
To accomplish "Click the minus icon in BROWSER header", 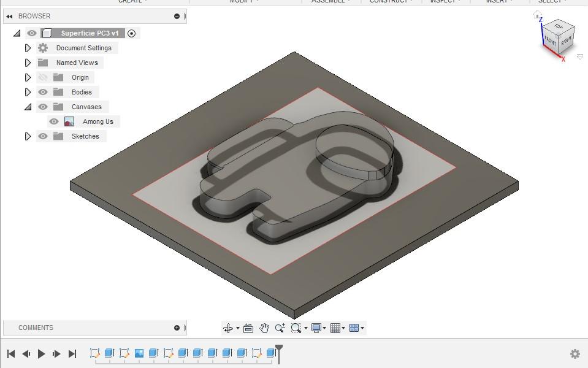I will 177,17.
